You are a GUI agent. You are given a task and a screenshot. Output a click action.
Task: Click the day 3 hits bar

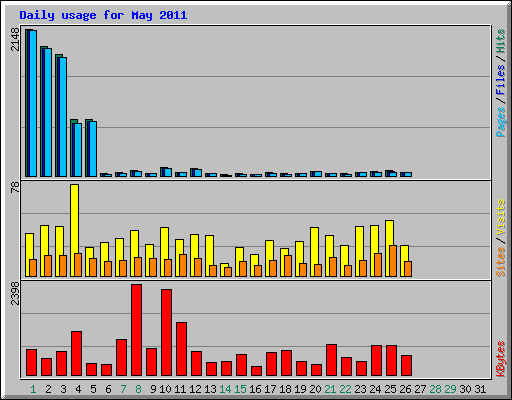[61, 116]
